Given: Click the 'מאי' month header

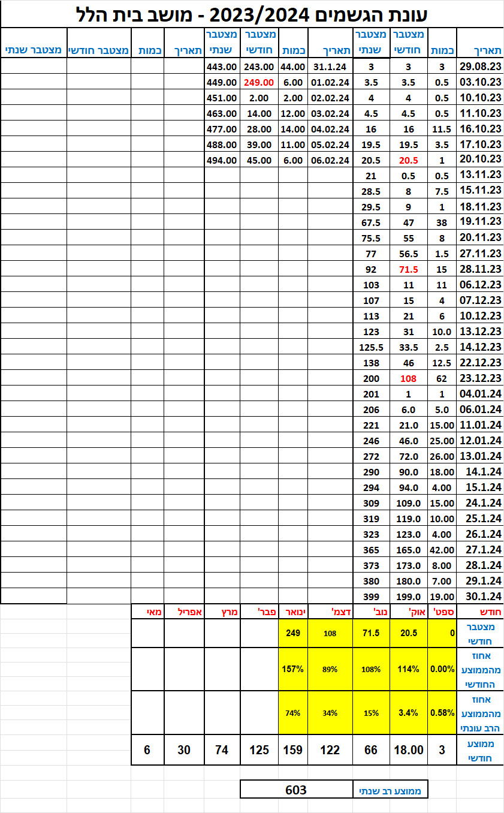Looking at the screenshot, I should click(147, 612).
